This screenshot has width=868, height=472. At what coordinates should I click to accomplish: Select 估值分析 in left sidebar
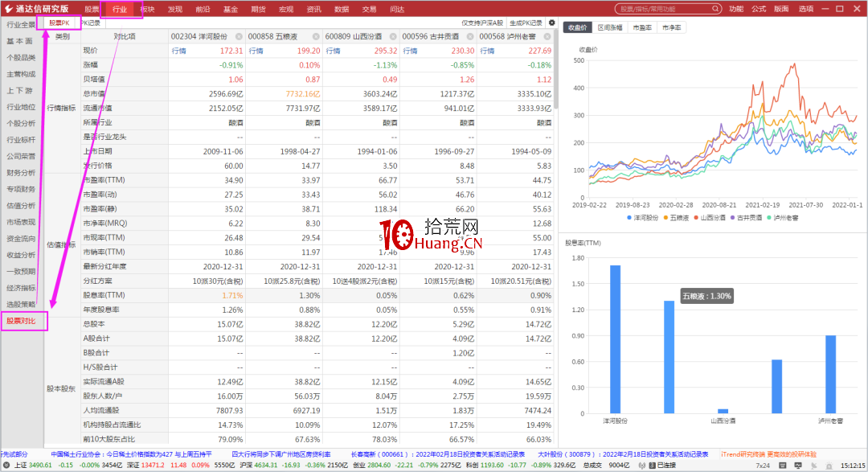(21, 206)
